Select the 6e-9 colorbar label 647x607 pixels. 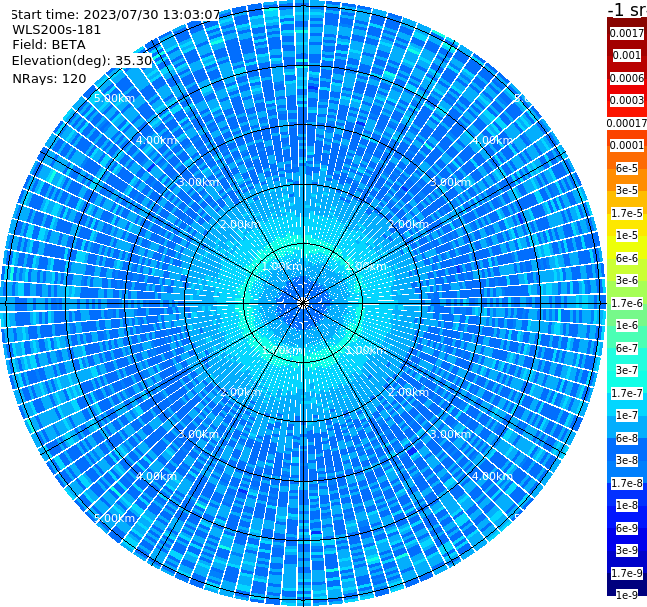[x=627, y=528]
